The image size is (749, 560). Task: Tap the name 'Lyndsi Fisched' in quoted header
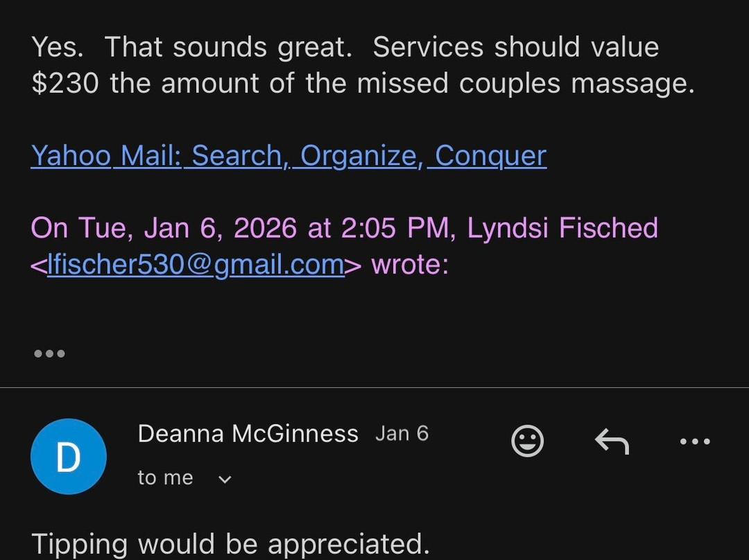562,227
